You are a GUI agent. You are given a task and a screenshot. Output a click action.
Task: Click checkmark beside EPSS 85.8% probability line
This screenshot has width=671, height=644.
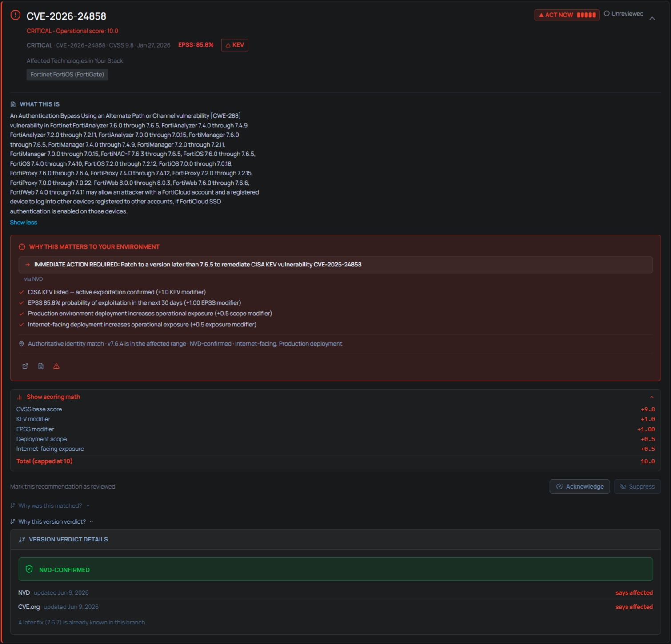pos(21,303)
